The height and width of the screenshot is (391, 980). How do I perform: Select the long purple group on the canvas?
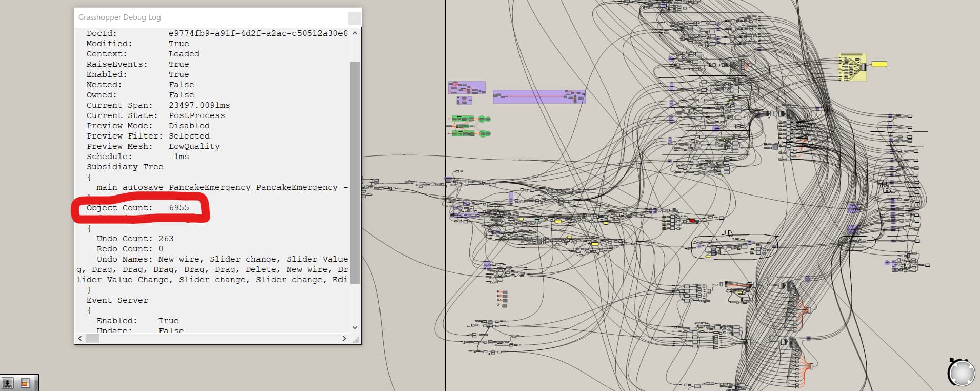coord(539,96)
